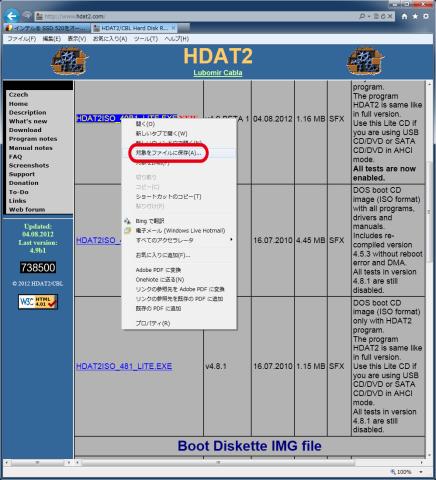Click the browser Forward arrow button

[27, 16]
